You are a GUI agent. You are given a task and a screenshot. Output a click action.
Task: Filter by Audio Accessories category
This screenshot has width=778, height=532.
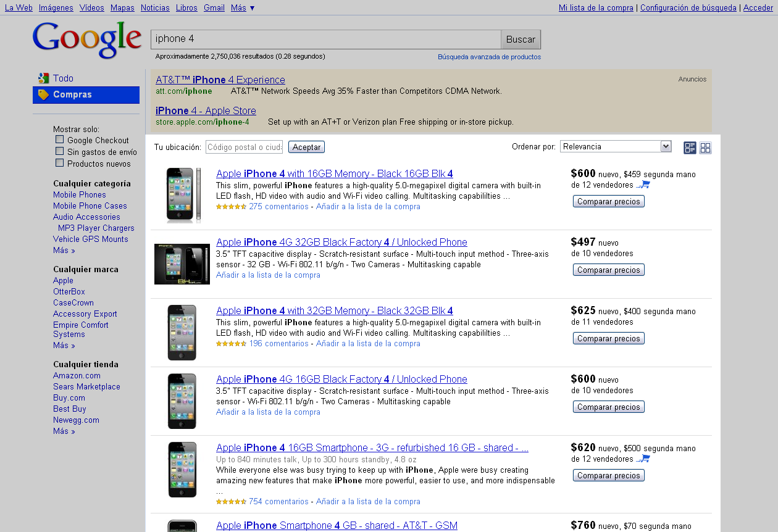86,217
